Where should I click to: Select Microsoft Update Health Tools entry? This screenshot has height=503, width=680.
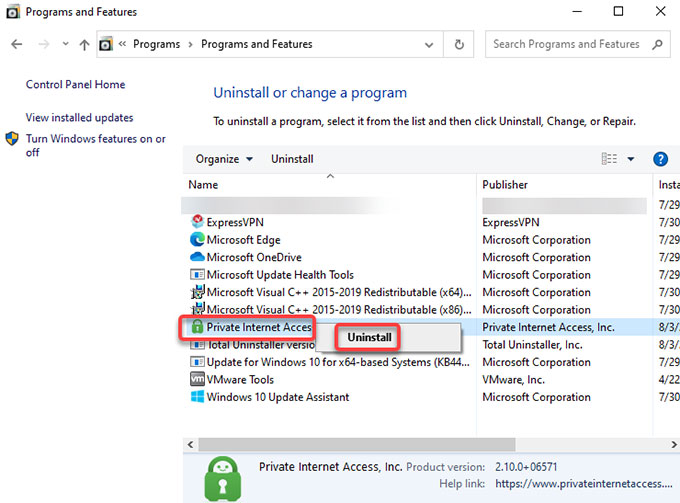pos(280,275)
